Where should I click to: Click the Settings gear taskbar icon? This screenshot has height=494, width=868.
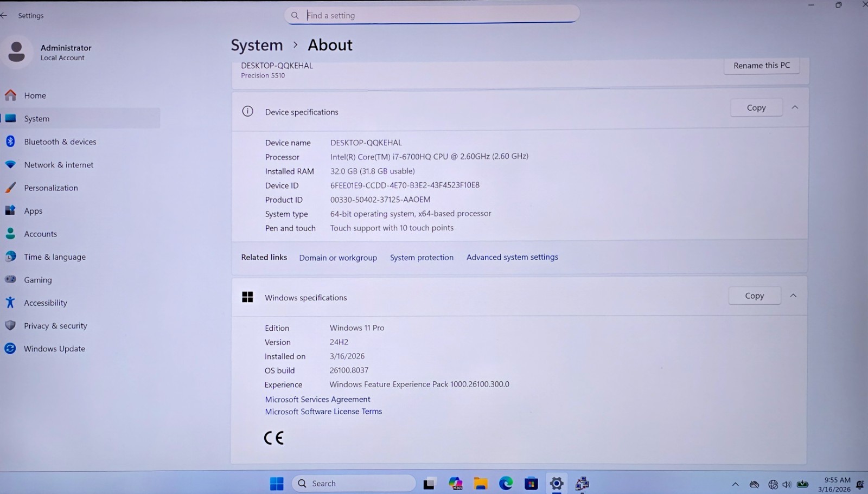(557, 484)
